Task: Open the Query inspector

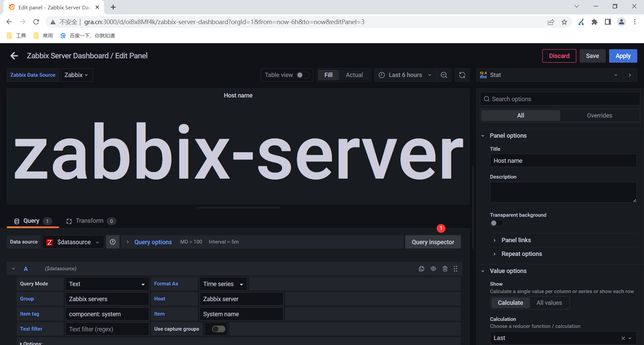Action: pyautogui.click(x=433, y=242)
